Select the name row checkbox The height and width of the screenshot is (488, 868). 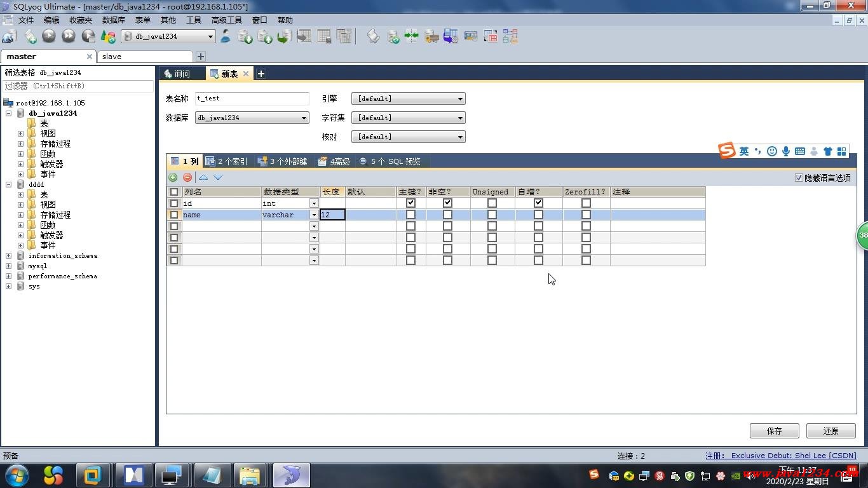pos(174,215)
